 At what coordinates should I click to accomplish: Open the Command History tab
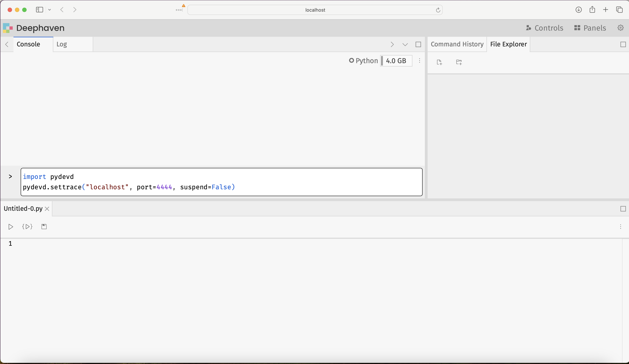click(x=457, y=44)
